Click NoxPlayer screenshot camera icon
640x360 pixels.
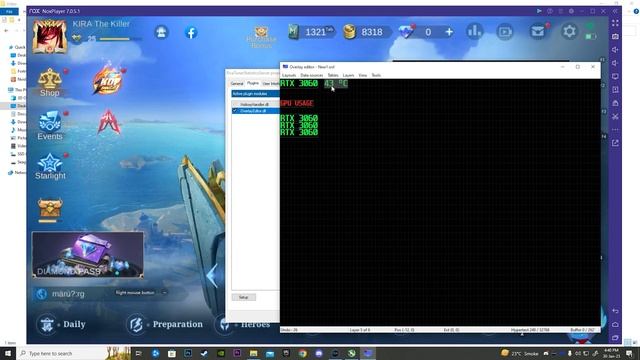point(615,36)
